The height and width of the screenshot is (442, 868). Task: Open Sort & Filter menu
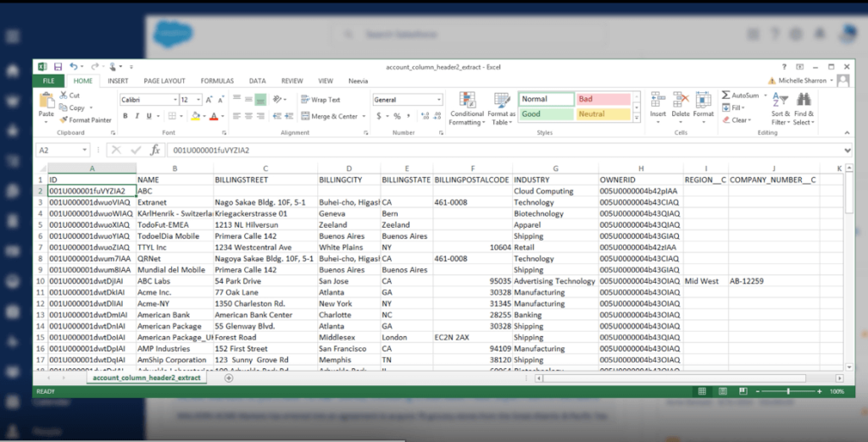[780, 109]
